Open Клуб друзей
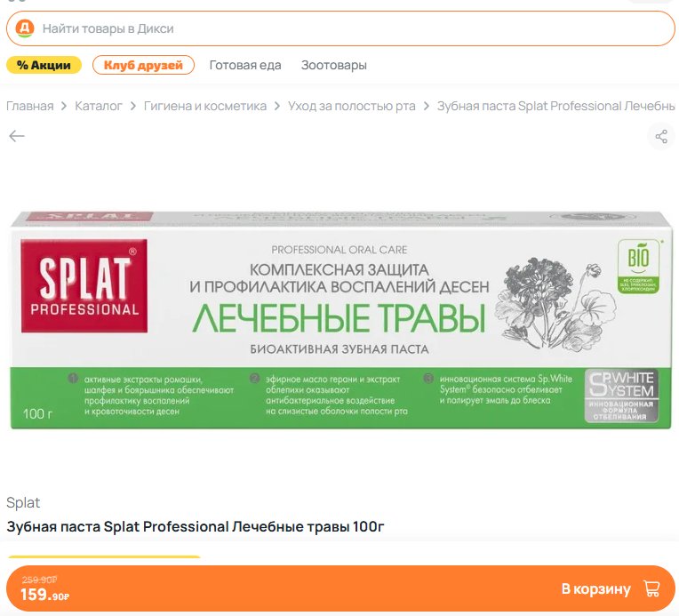Viewport: 679px width, 616px height. point(143,65)
